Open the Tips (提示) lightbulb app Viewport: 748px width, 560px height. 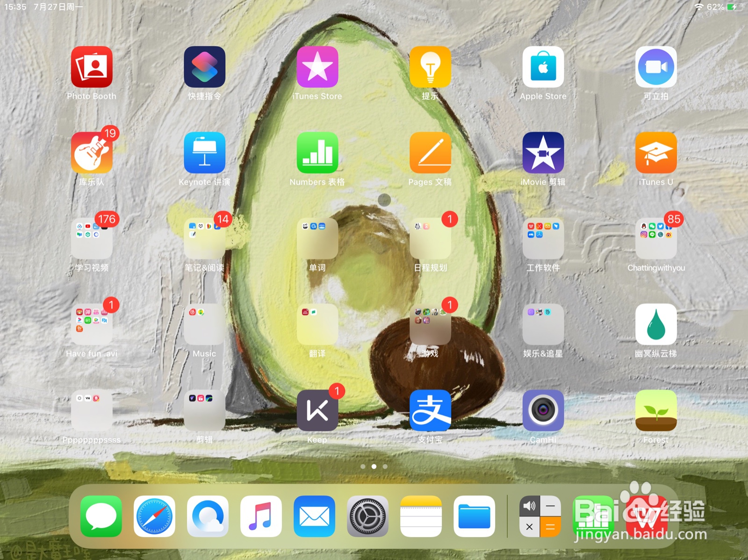point(430,67)
